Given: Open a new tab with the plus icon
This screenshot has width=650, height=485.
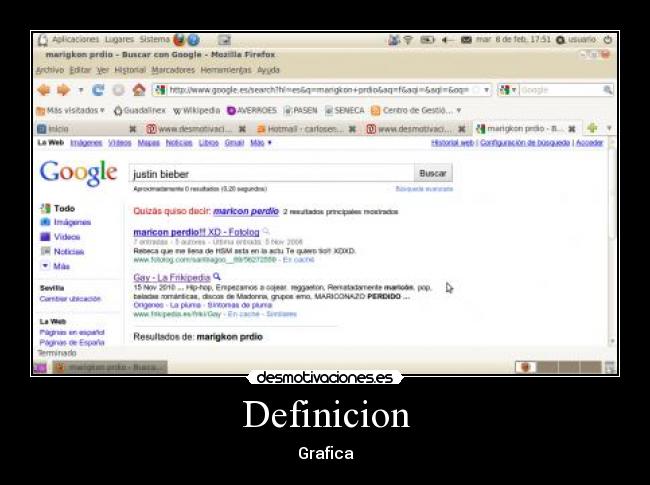Looking at the screenshot, I should click(592, 129).
